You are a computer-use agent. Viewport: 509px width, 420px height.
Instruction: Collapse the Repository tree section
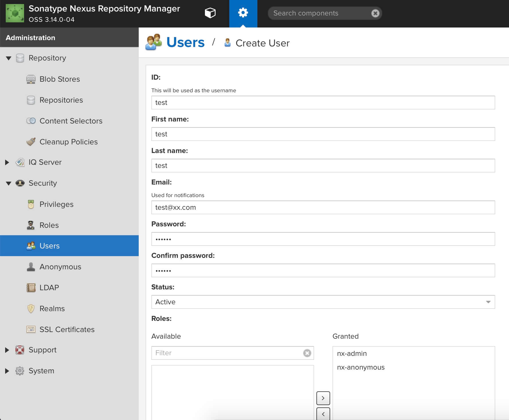click(9, 58)
